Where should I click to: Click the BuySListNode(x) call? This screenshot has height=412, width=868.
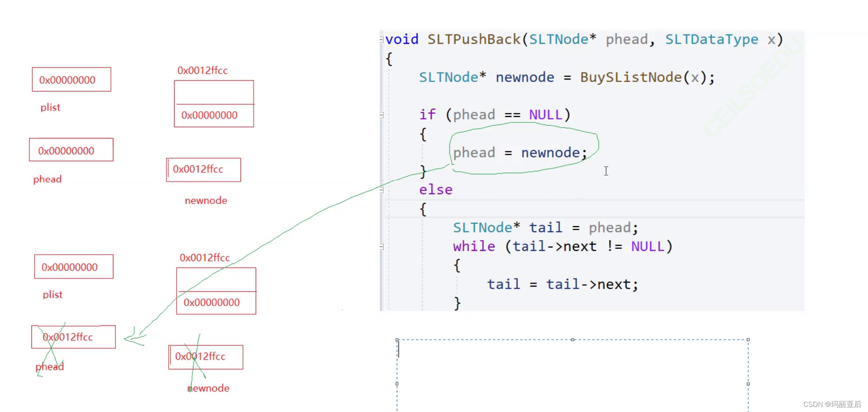point(643,77)
